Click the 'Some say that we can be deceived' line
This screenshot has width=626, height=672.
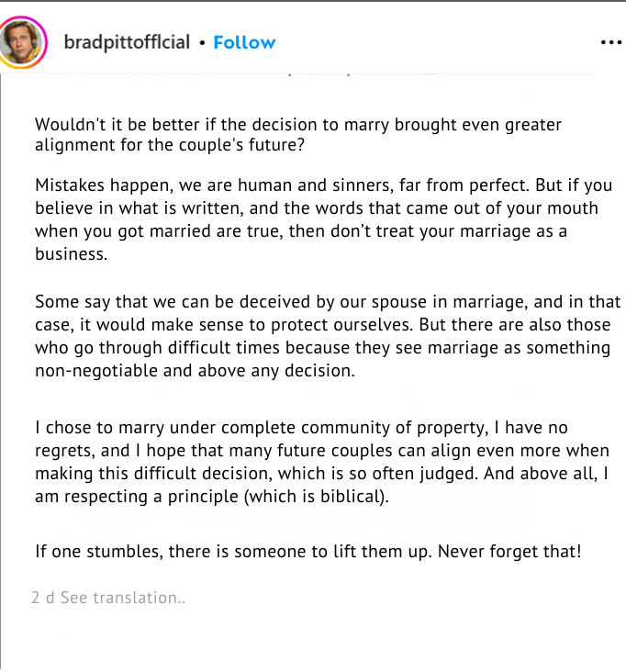328,302
